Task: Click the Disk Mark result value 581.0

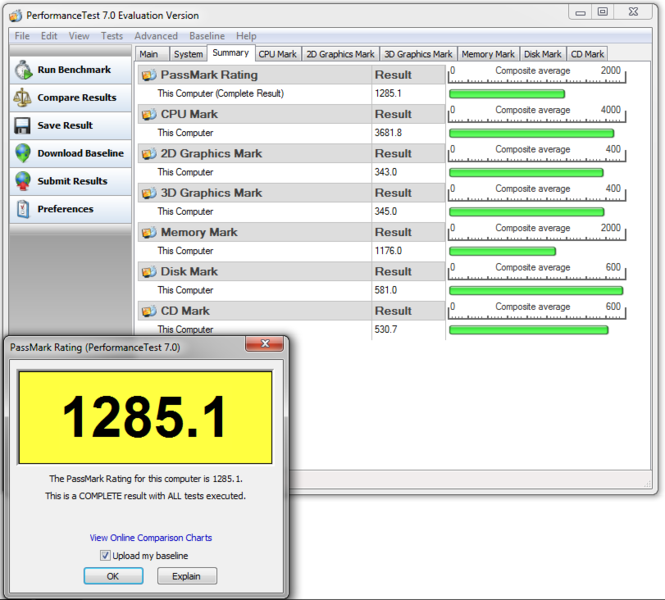Action: pos(386,290)
